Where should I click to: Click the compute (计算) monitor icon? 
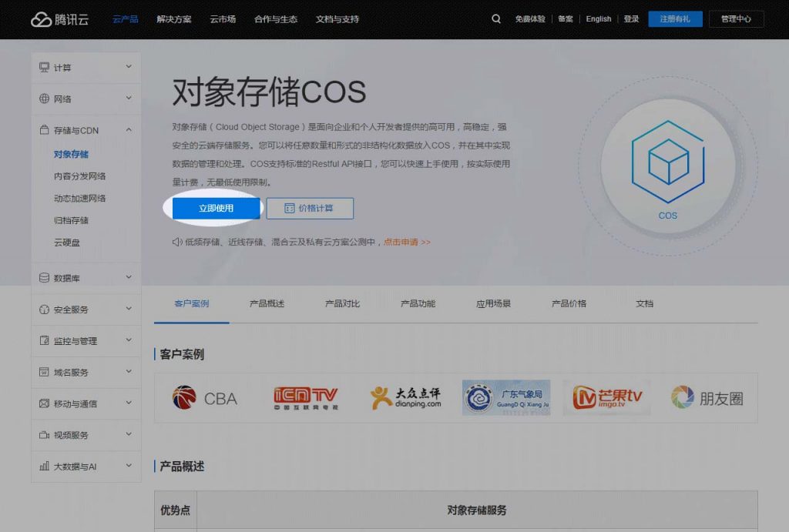pyautogui.click(x=45, y=68)
